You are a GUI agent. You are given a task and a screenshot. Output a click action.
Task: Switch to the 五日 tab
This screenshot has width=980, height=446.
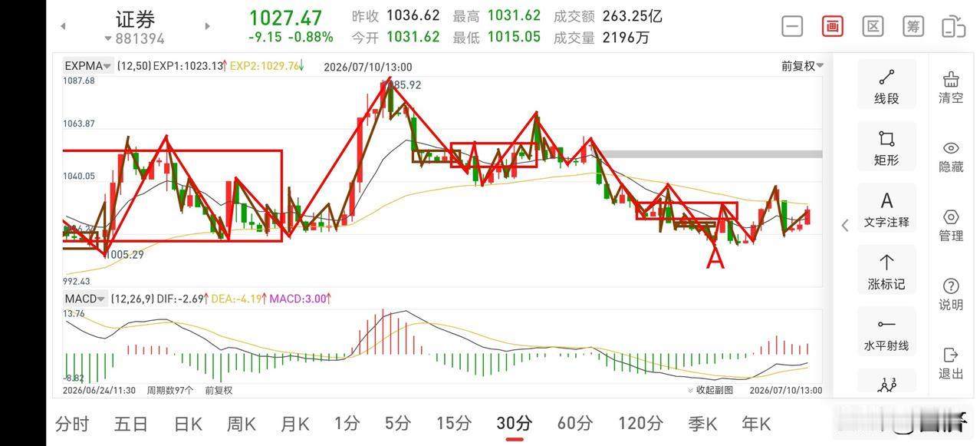point(130,423)
